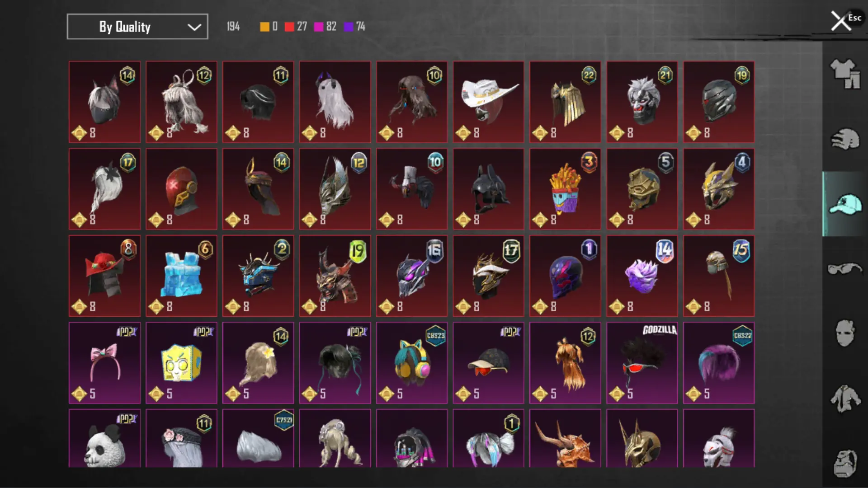This screenshot has height=488, width=868.
Task: Open the gorilla head category icon
Action: pos(845,463)
